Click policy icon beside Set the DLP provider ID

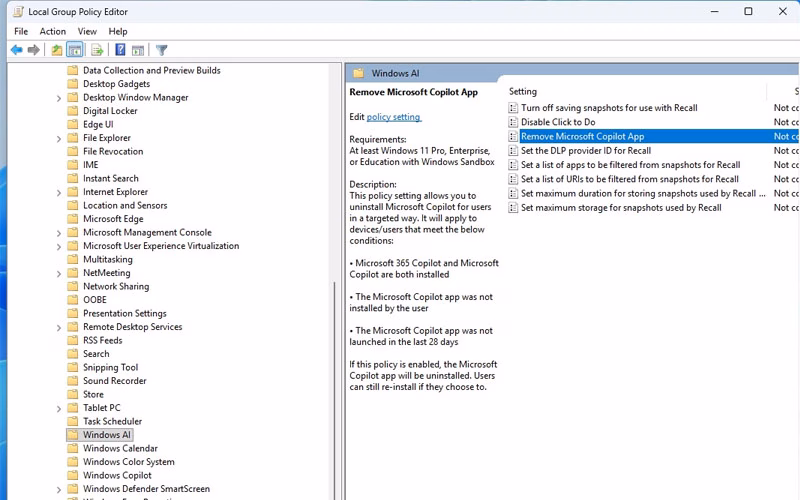pyautogui.click(x=513, y=151)
